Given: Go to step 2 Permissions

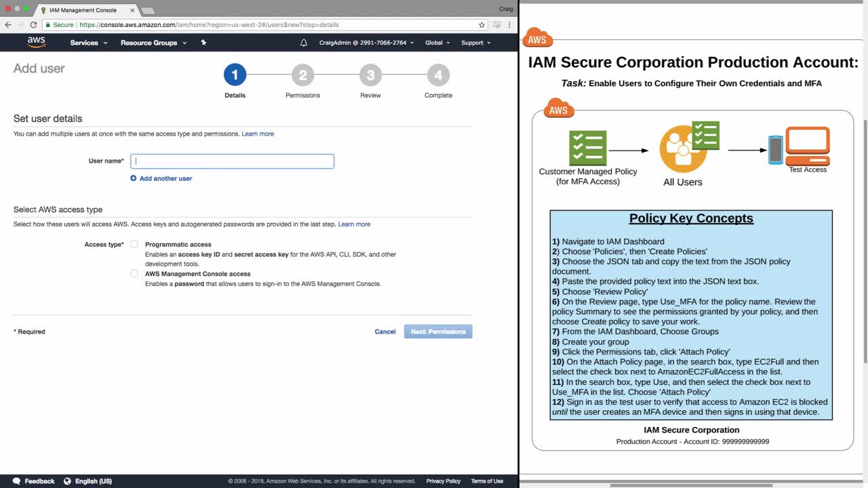Looking at the screenshot, I should point(302,75).
